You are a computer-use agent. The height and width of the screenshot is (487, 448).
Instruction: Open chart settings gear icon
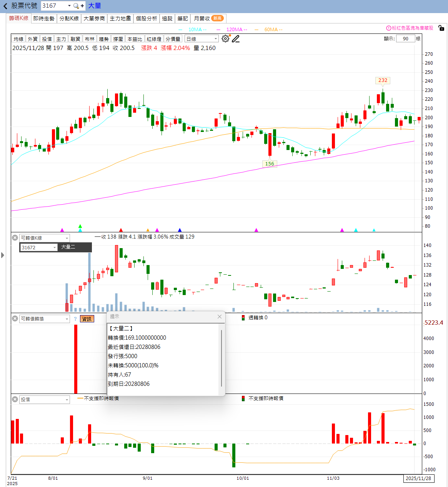pyautogui.click(x=225, y=38)
